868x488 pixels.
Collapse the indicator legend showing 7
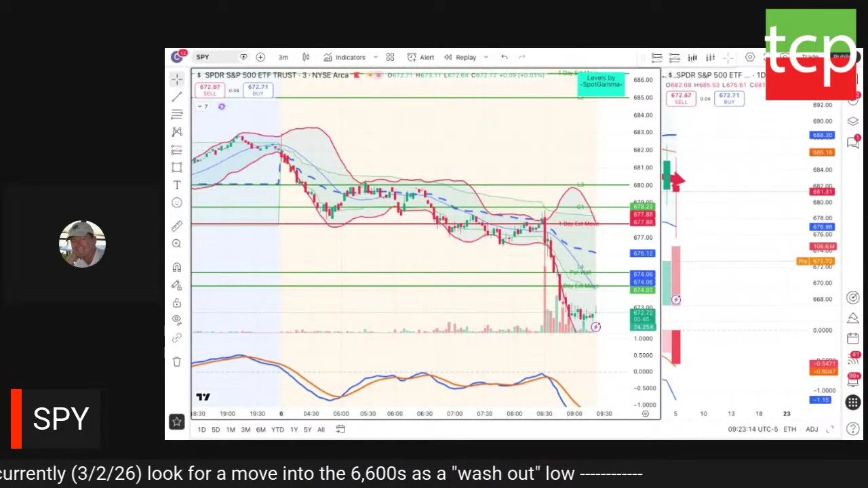(203, 106)
